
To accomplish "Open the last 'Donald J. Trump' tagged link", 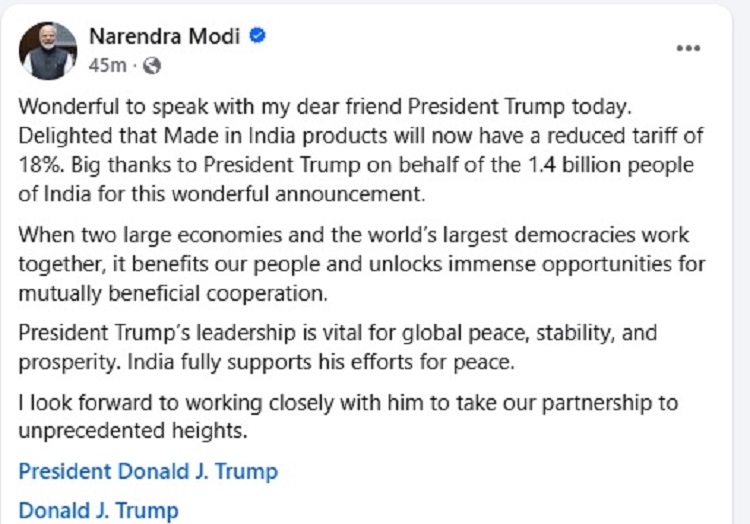I will click(x=98, y=510).
